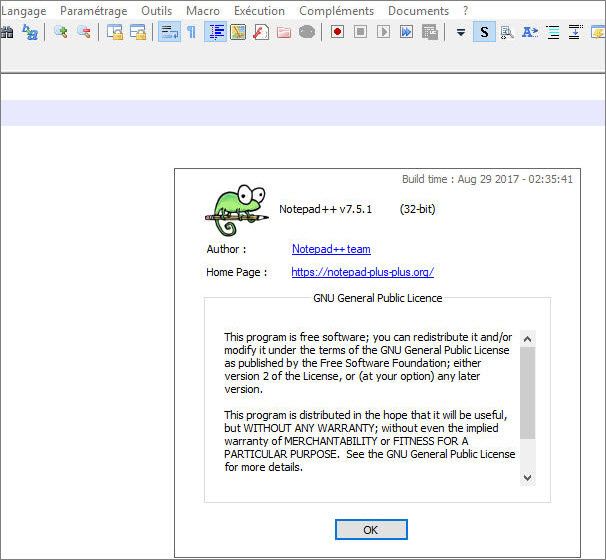The image size is (606, 560).
Task: Click the 'Home Page :' label
Action: pyautogui.click(x=237, y=272)
